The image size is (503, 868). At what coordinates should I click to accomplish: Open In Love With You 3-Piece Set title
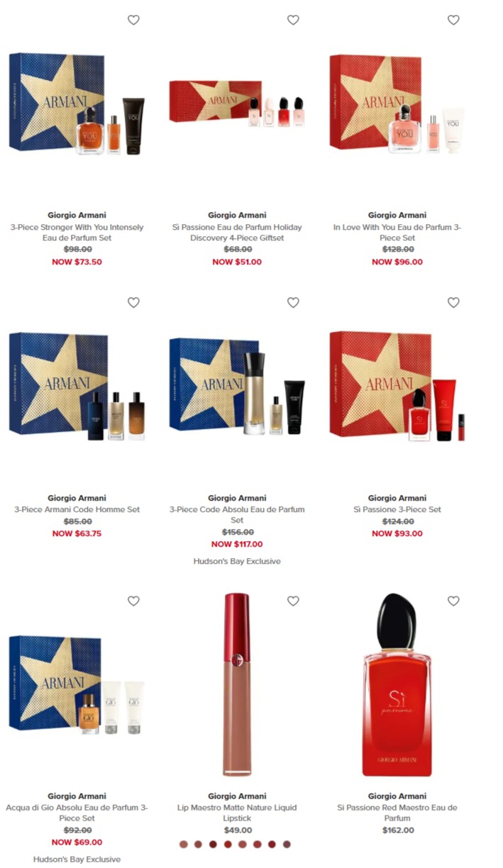(x=397, y=233)
